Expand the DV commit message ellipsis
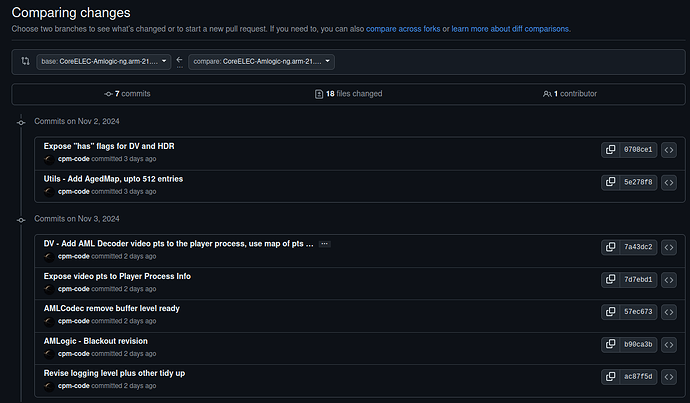 324,244
